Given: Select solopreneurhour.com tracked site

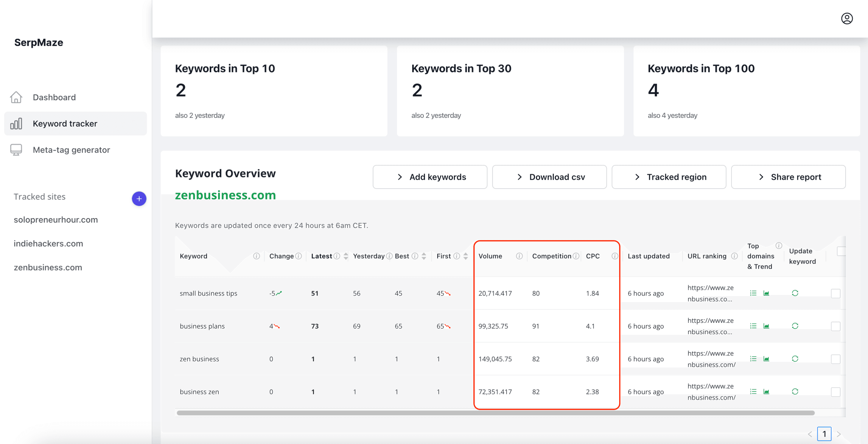Looking at the screenshot, I should [56, 220].
